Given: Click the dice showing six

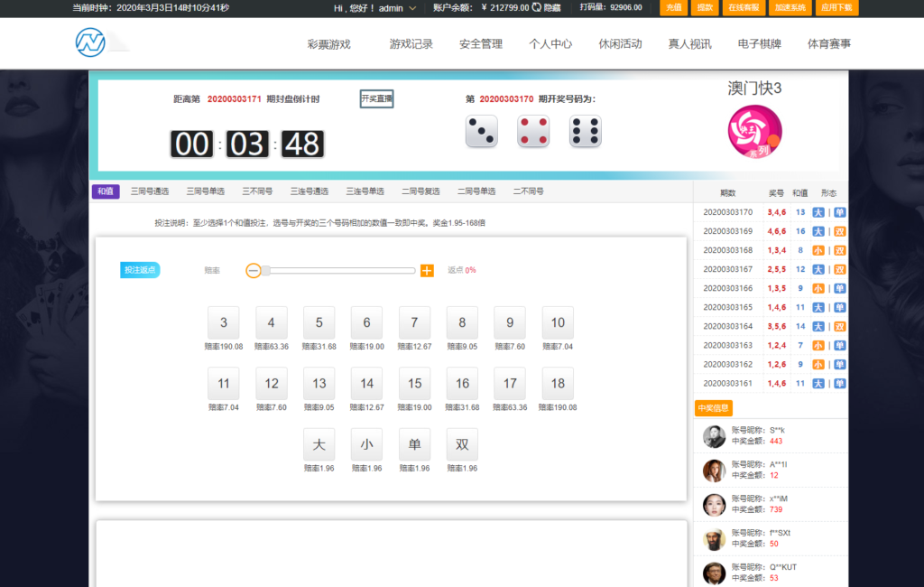Looking at the screenshot, I should point(585,132).
